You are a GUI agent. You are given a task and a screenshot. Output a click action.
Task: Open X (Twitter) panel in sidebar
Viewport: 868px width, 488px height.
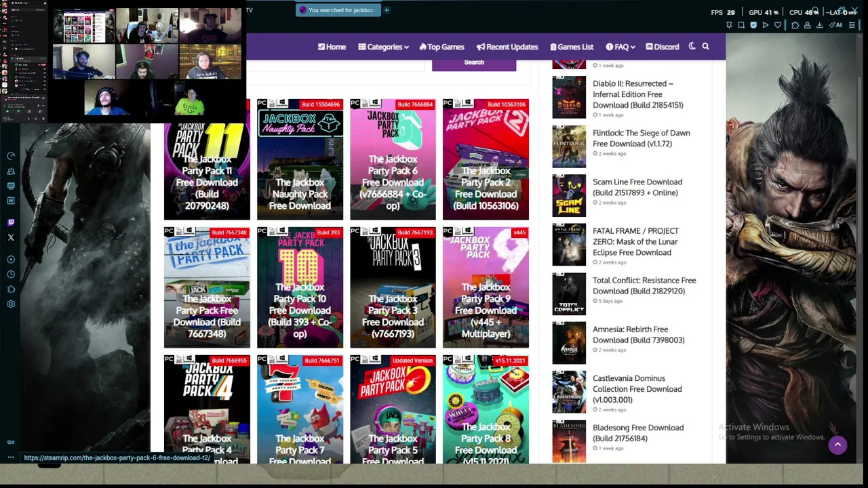(x=11, y=237)
